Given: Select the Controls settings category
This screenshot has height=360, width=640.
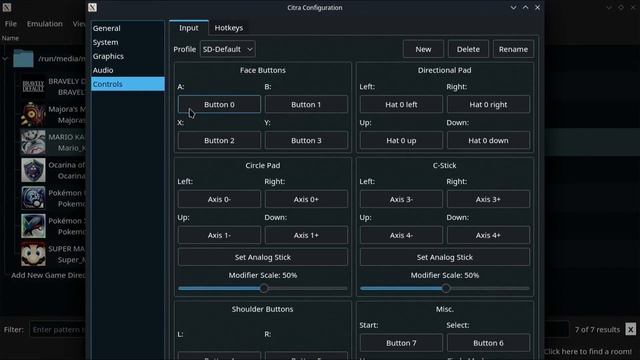Looking at the screenshot, I should coord(128,84).
